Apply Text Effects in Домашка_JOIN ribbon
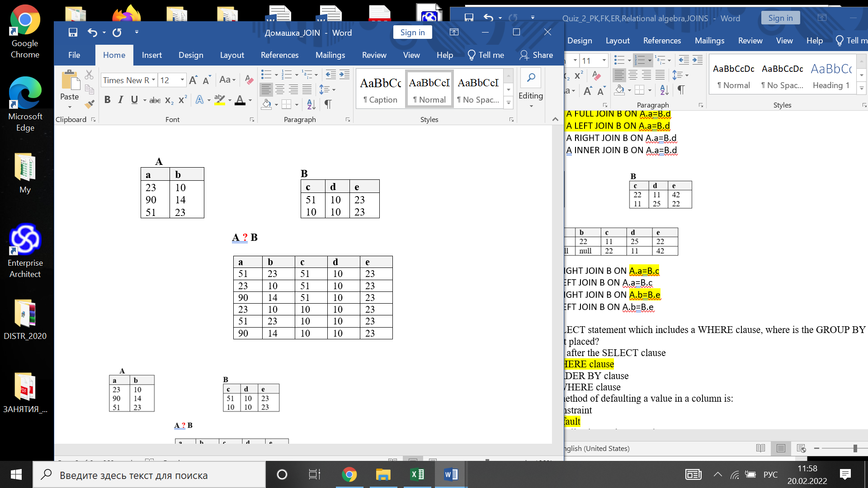Viewport: 868px width, 488px height. 199,100
